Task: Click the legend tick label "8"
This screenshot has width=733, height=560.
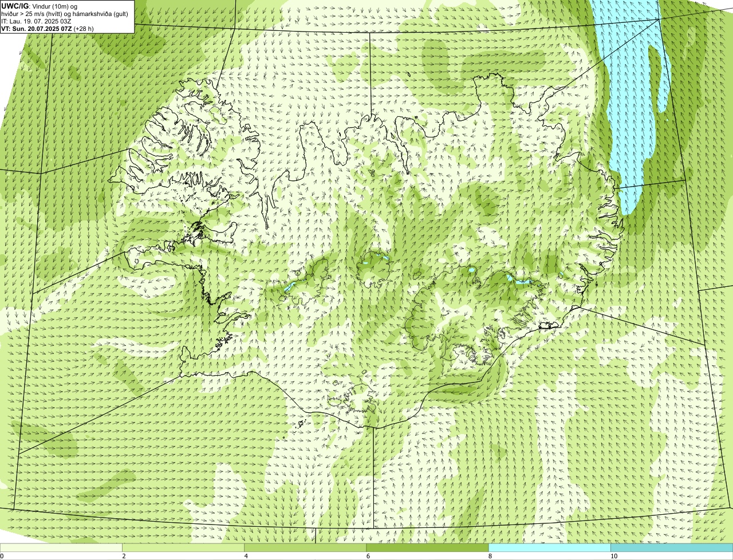Action: pos(490,556)
